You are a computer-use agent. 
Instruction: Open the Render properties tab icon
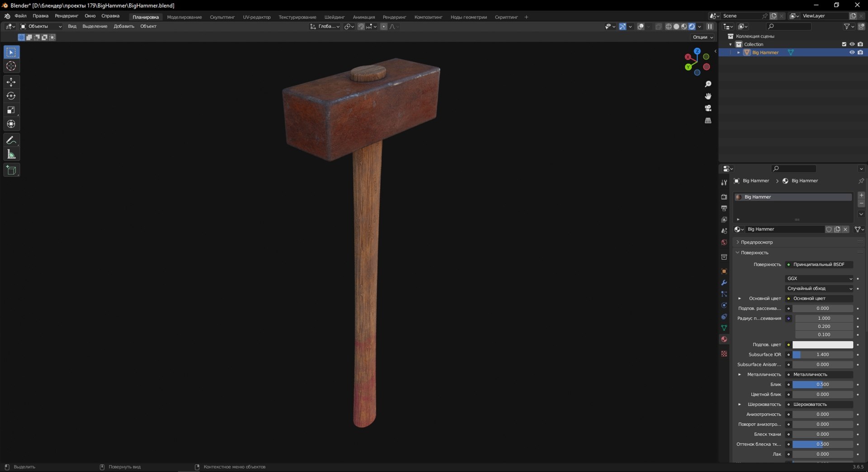724,197
